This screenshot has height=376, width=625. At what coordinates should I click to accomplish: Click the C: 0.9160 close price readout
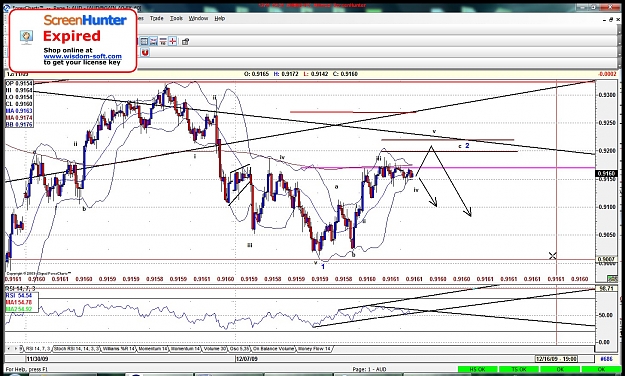(346, 74)
